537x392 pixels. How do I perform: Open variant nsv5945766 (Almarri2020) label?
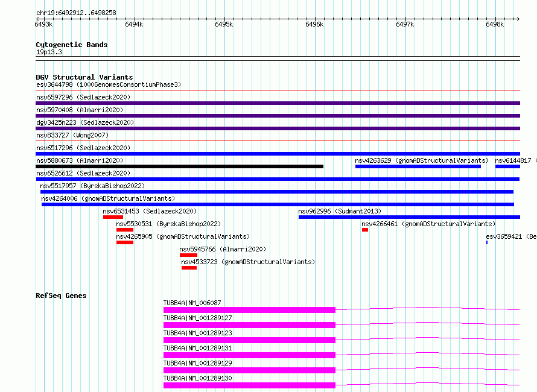223,249
